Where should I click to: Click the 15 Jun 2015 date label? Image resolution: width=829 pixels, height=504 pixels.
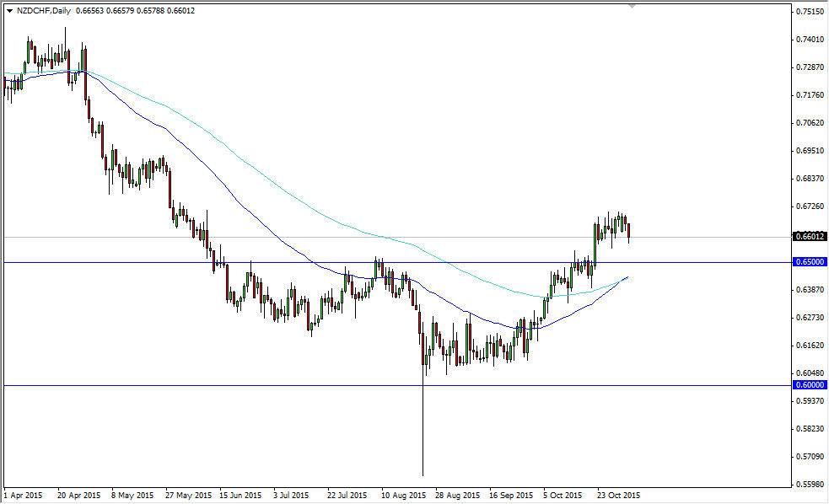click(241, 496)
